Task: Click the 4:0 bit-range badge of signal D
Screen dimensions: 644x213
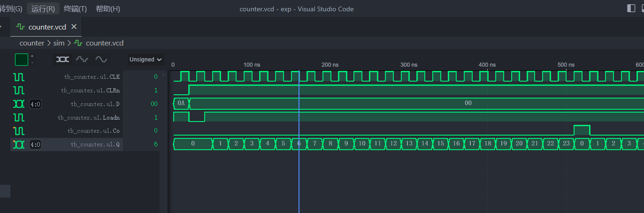Action: coord(35,104)
